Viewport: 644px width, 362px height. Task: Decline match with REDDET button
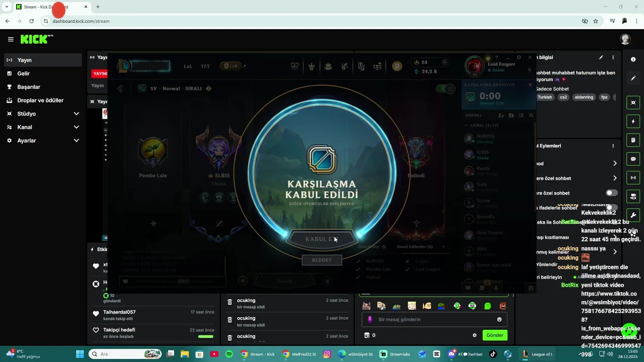coord(322,260)
